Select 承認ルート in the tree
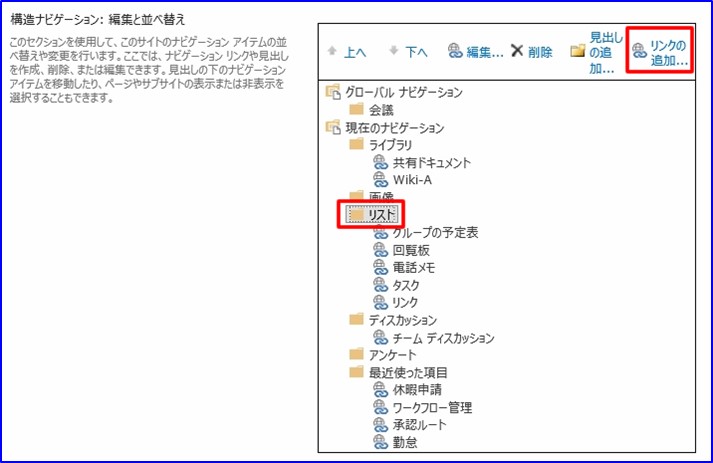This screenshot has width=713, height=463. coord(420,425)
